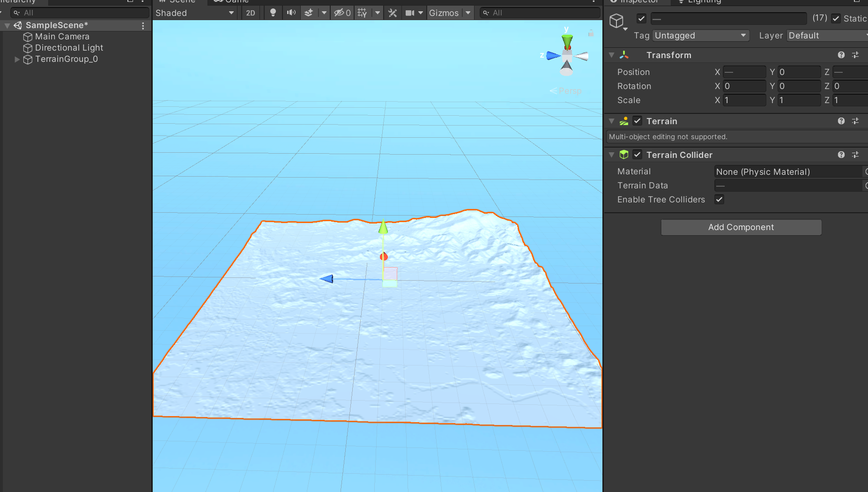Disable the Terrain Collider component checkbox
868x492 pixels.
coord(638,155)
